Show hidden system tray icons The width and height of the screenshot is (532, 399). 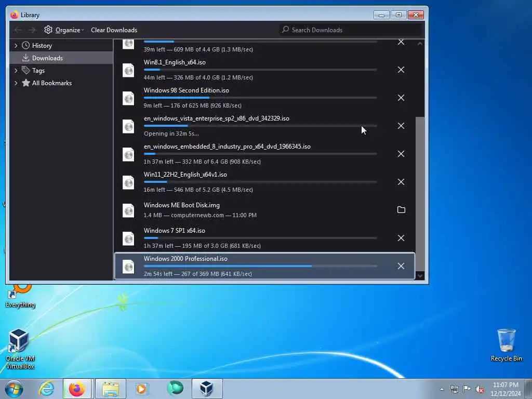point(442,390)
